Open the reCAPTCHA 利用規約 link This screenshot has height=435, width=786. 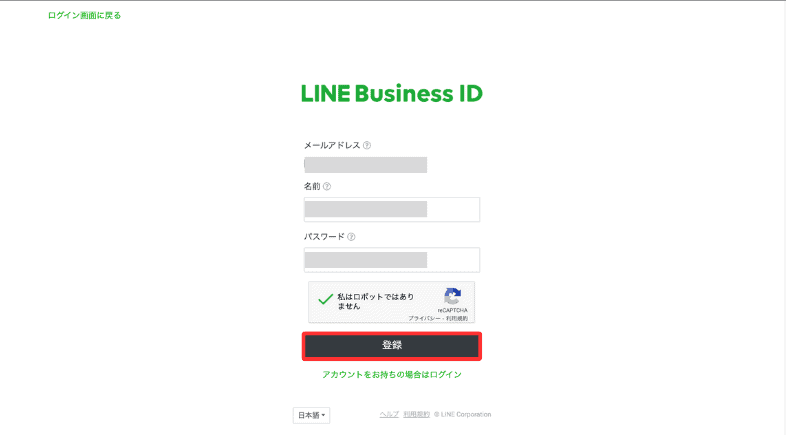coord(457,318)
